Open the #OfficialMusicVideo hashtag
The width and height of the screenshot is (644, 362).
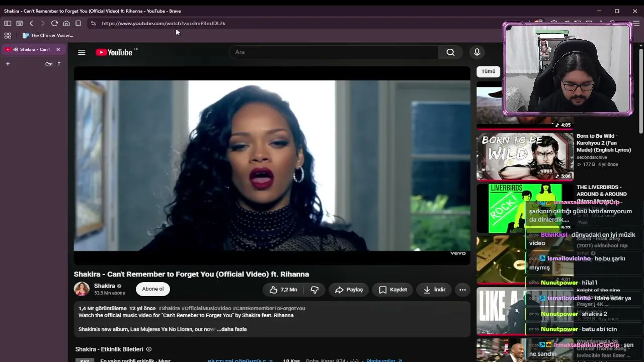point(206,308)
